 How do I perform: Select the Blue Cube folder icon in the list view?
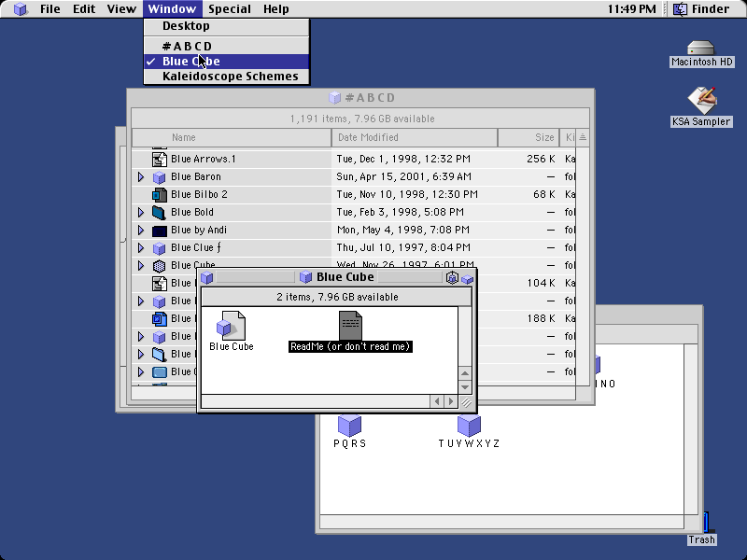159,266
